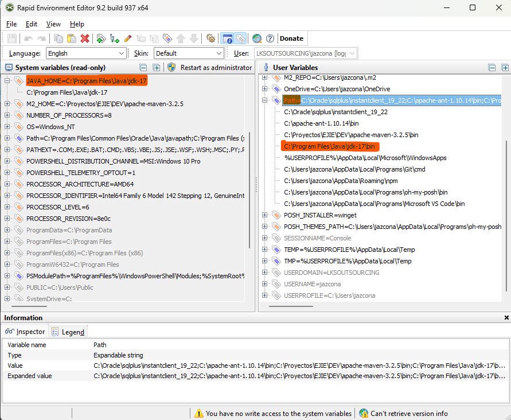Select the Git\cmd path value
This screenshot has height=420, width=511.
[354, 169]
